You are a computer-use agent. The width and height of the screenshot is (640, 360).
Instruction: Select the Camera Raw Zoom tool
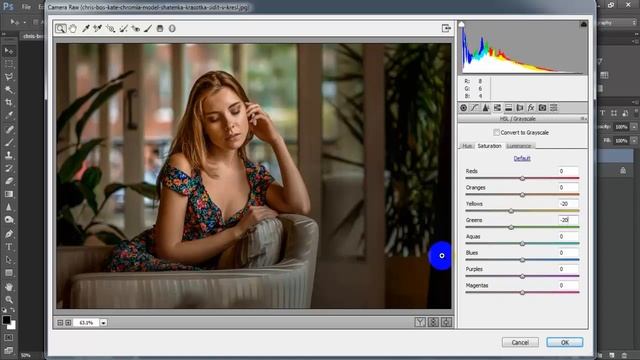point(60,29)
